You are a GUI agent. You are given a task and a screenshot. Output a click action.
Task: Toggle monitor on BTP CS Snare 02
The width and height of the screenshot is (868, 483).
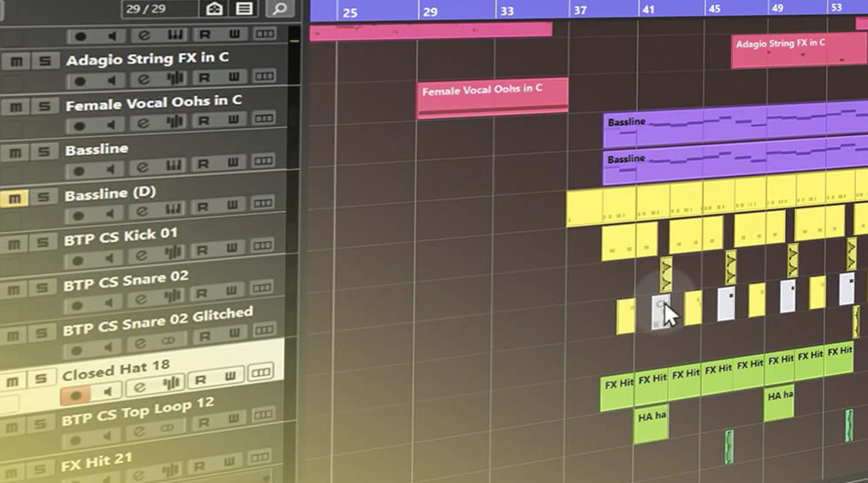pyautogui.click(x=109, y=303)
